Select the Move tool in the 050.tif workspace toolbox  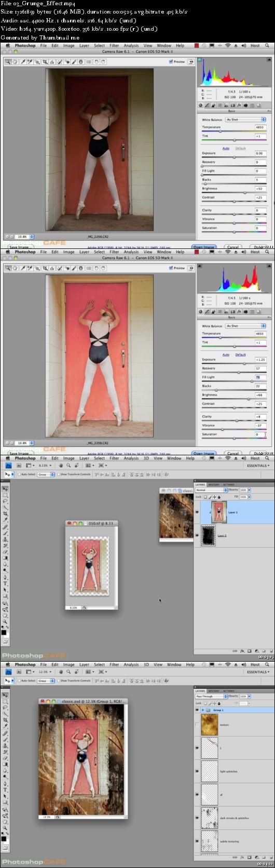click(5, 489)
